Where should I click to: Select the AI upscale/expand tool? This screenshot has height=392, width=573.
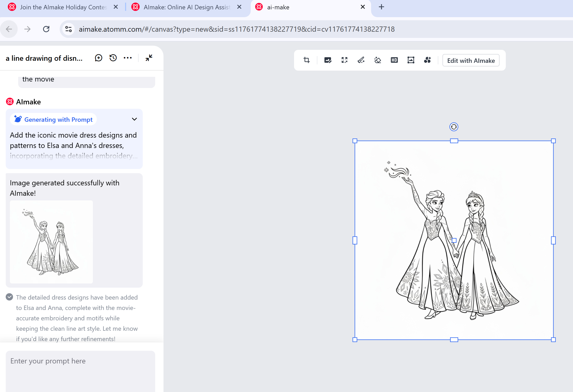coord(344,60)
